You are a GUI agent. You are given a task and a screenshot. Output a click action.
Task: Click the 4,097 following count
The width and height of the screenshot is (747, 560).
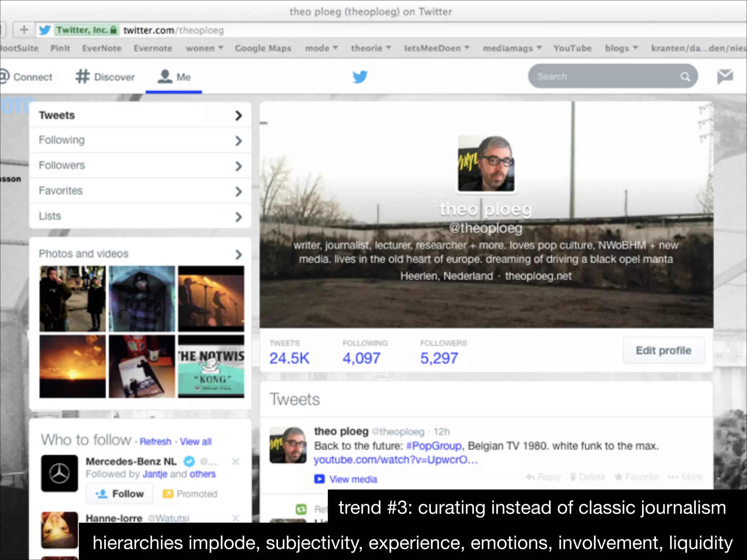[x=361, y=358]
